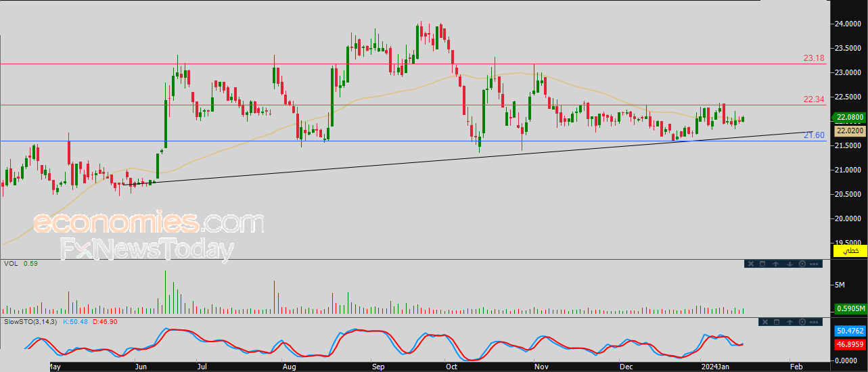Move the VOL panel down
868x372 pixels.
(790, 264)
